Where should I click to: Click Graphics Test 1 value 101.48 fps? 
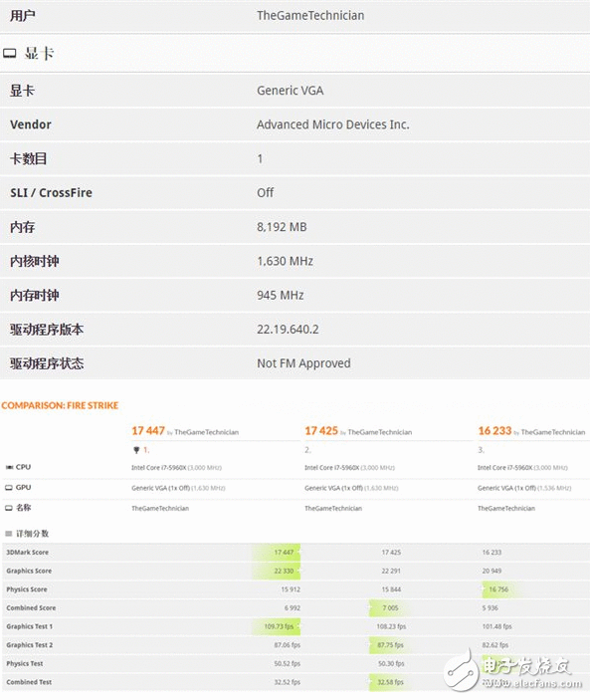pyautogui.click(x=496, y=626)
